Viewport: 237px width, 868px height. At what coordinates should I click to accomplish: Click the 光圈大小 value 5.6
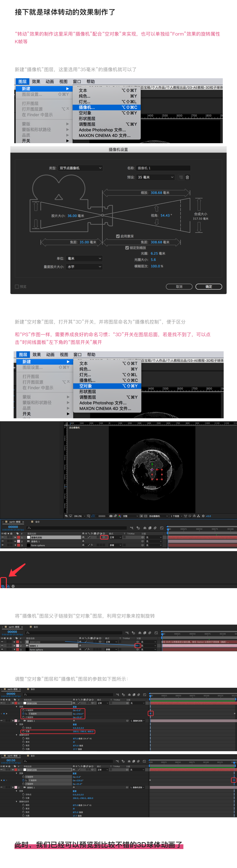point(153,259)
